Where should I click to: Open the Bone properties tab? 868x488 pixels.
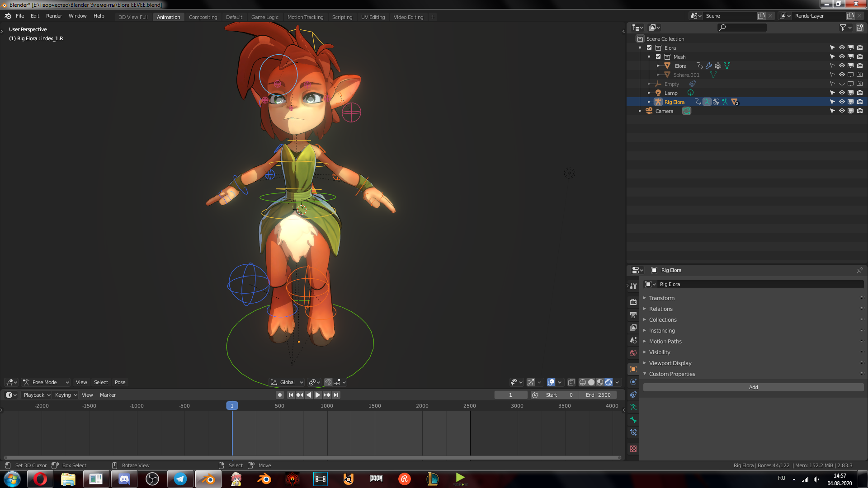[x=633, y=420]
